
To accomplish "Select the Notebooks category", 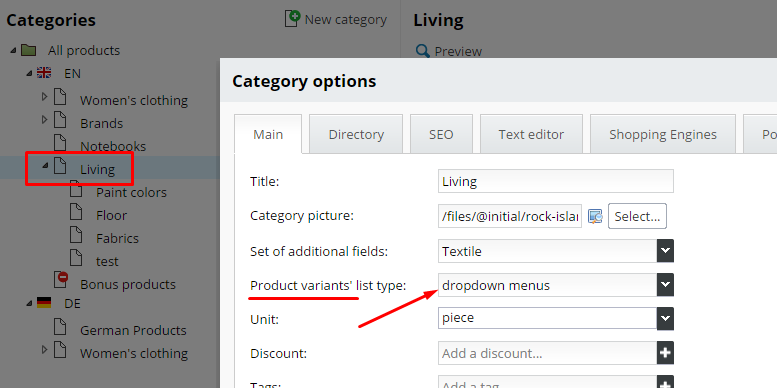I will (113, 146).
